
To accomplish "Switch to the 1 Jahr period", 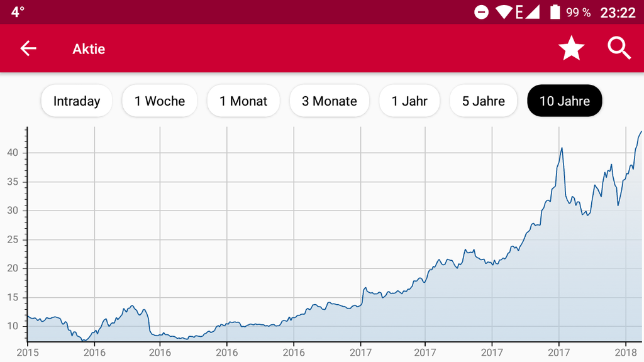I will coord(409,101).
